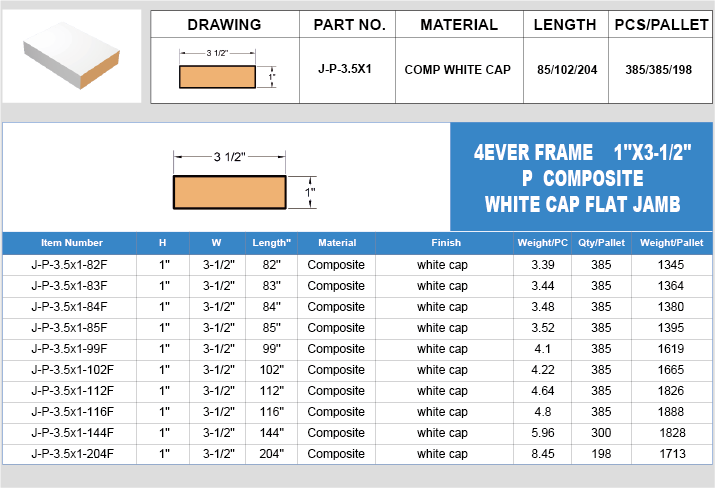This screenshot has height=488, width=715.
Task: Select item J-P-3.5x1-99F
Action: [x=69, y=348]
